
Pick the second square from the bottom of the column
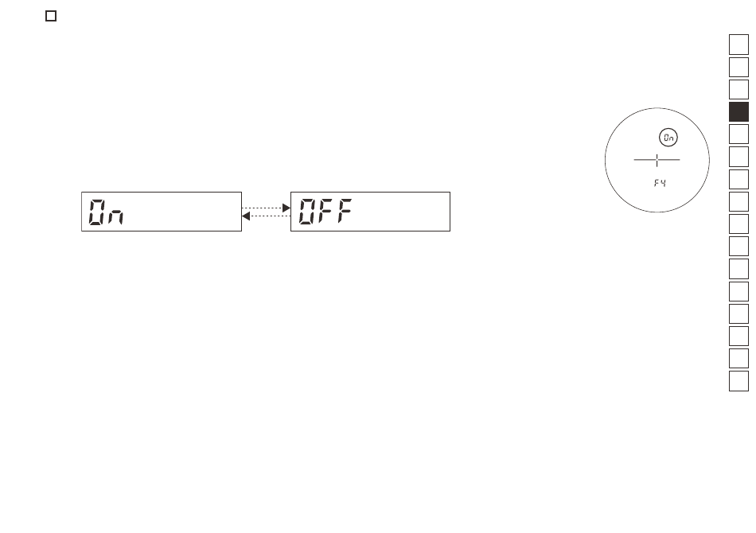click(738, 359)
